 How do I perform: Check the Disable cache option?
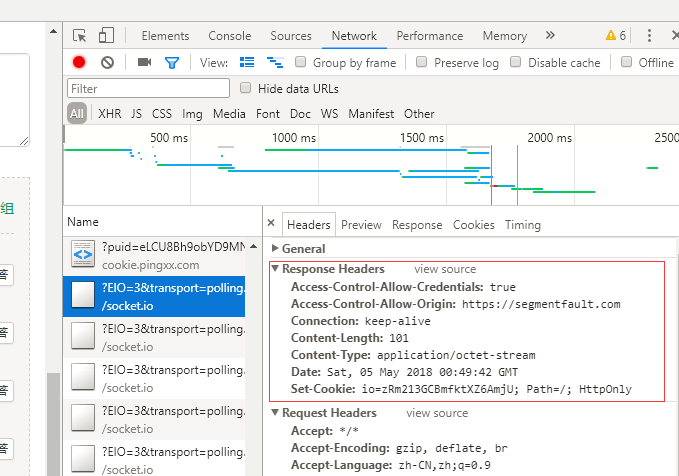515,62
